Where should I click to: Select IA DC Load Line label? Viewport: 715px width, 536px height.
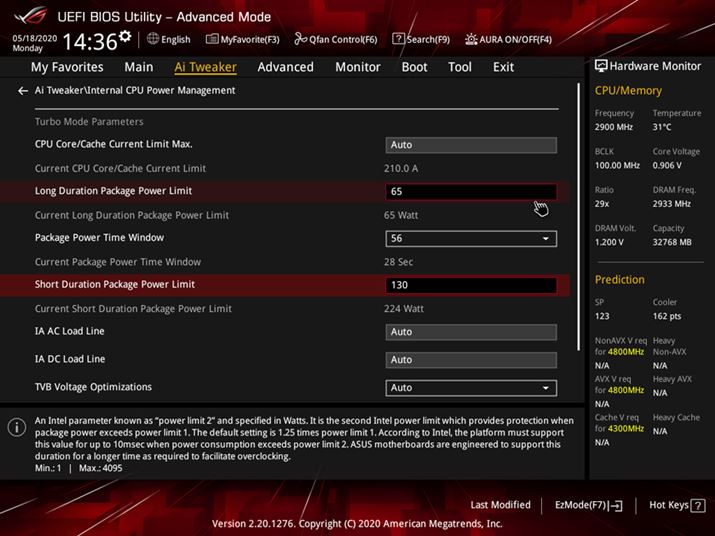pos(70,359)
